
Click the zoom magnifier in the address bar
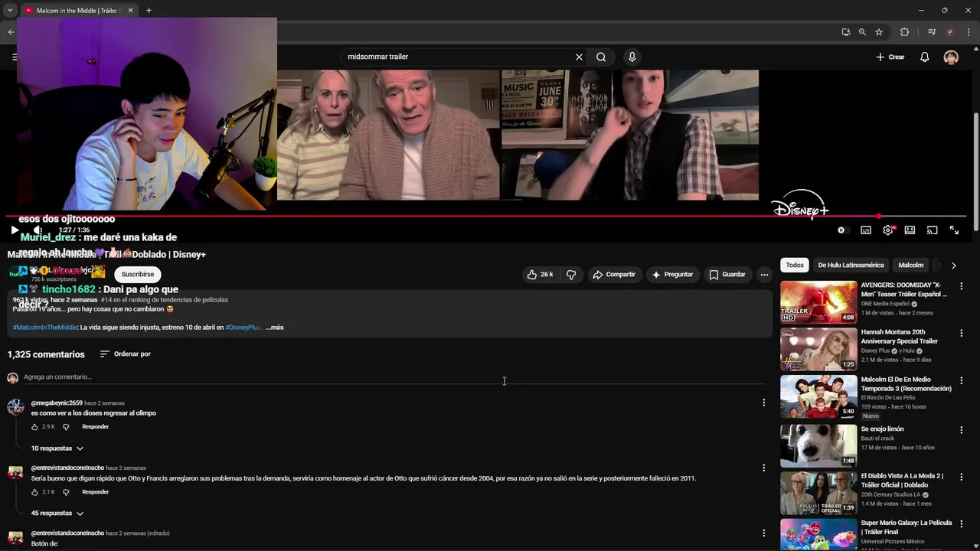[862, 32]
